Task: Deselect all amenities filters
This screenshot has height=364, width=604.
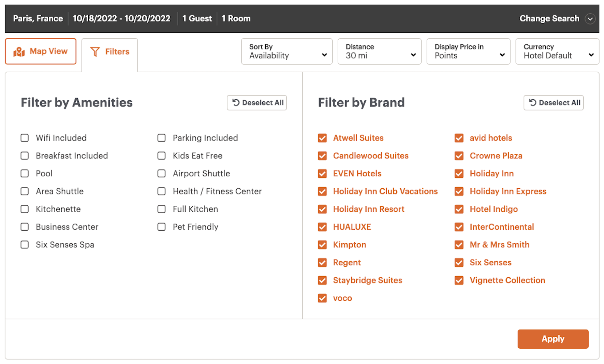Action: (x=257, y=103)
